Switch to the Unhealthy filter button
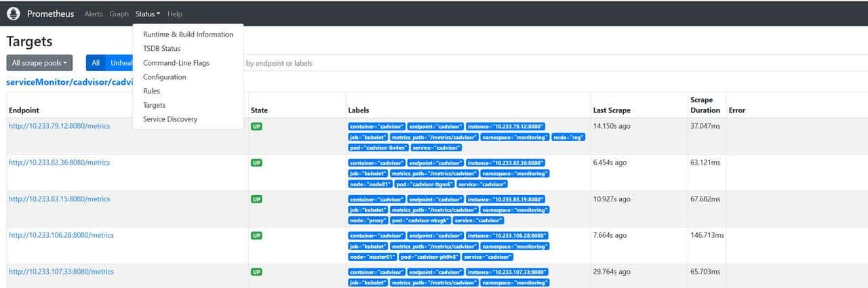Screen dimensions: 868x288 (x=121, y=63)
